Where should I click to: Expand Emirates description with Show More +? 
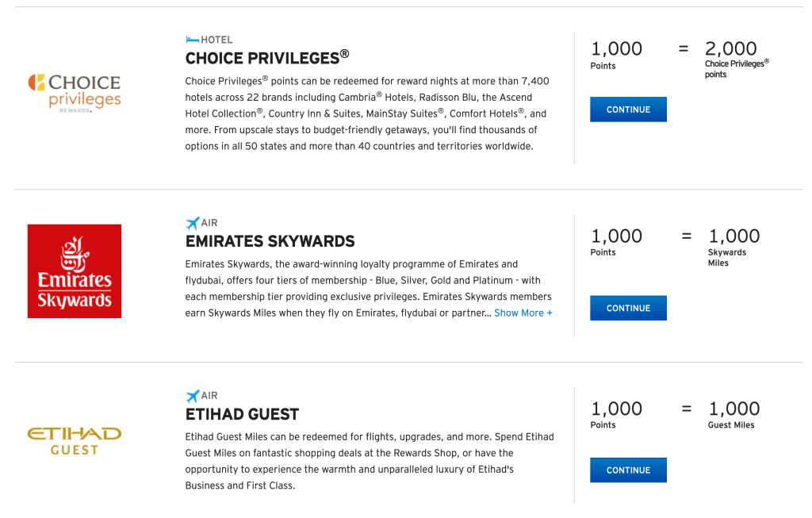tap(523, 313)
